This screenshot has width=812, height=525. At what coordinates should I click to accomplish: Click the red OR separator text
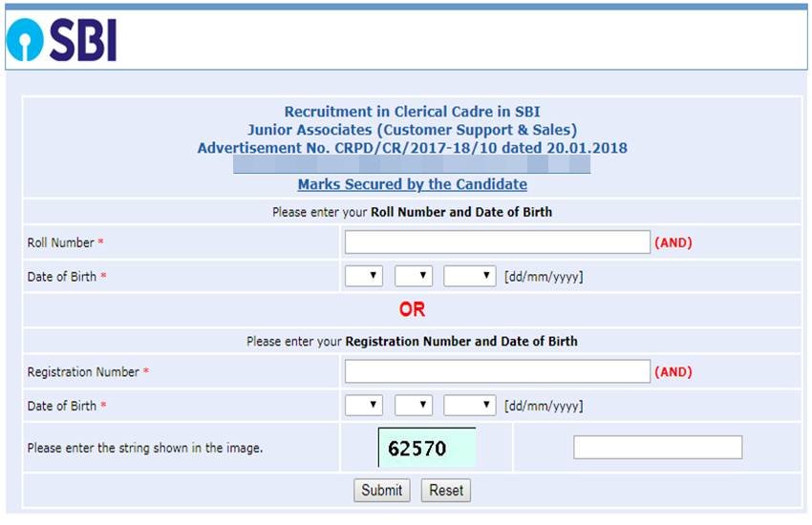click(412, 309)
